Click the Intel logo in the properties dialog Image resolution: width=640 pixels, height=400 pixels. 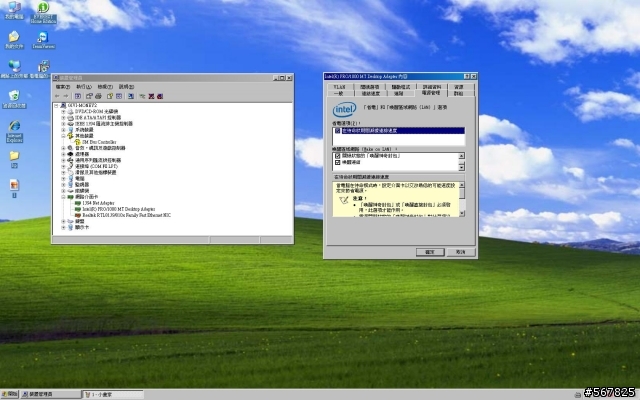344,109
